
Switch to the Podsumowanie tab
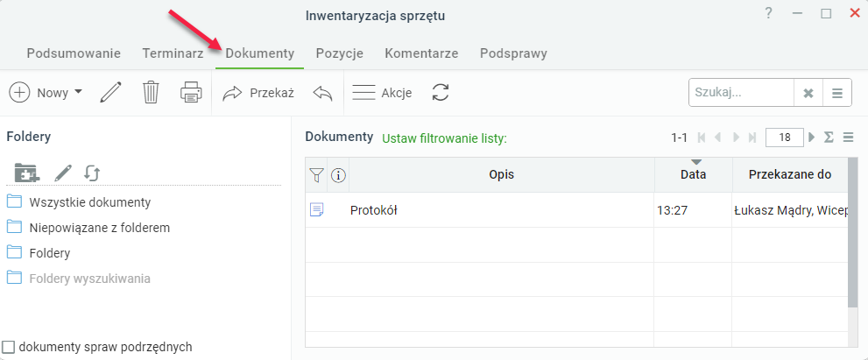(74, 53)
